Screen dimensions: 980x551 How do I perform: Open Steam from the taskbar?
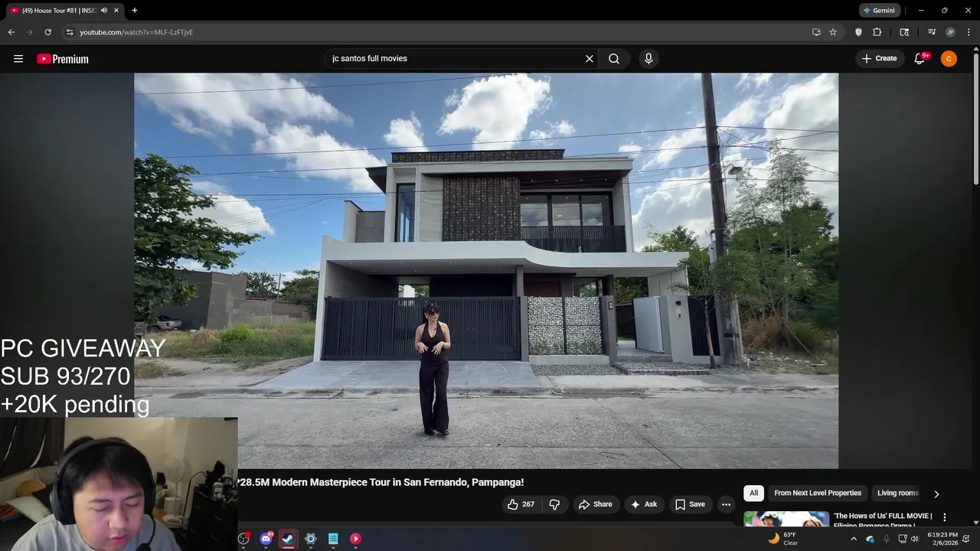coord(288,539)
